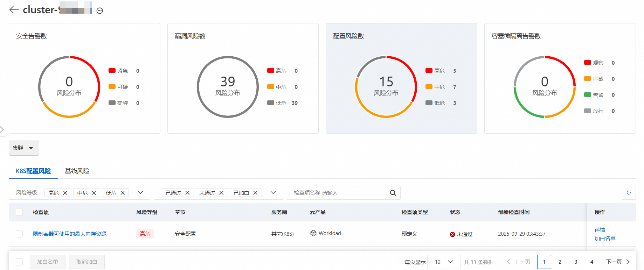The height and width of the screenshot is (270, 644).
Task: Select the 容器微隔离告警数 card
Action: click(560, 78)
